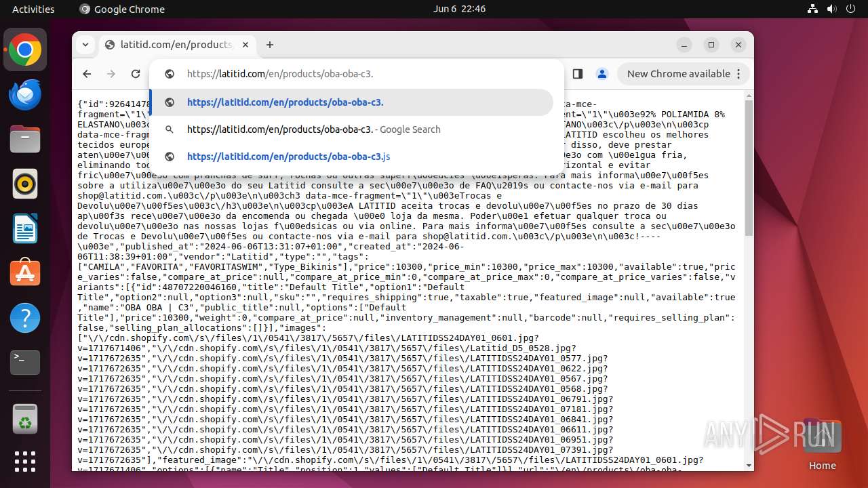
Task: Open the volume indicator in the top bar
Action: 831,9
